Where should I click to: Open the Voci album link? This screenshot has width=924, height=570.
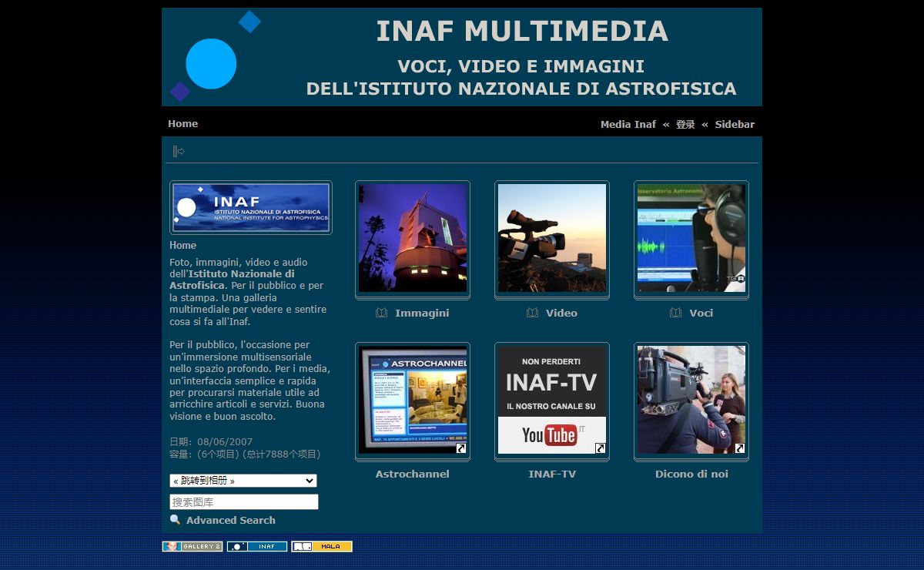[701, 313]
